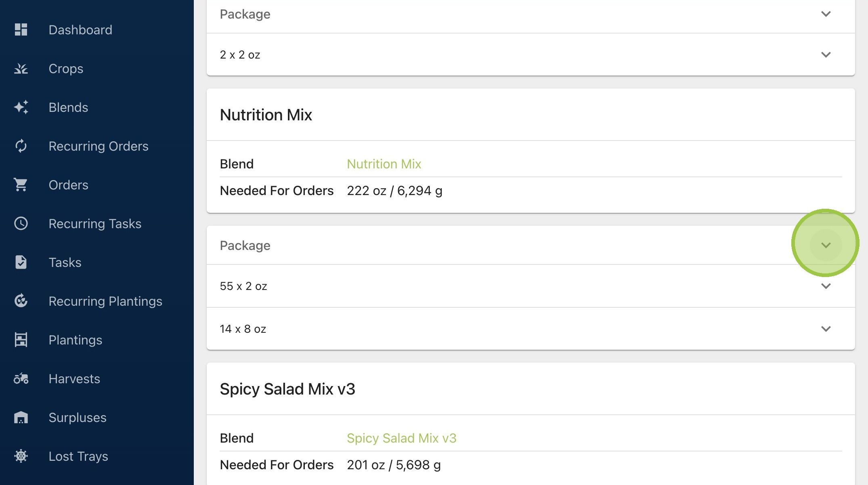Viewport: 868px width, 485px height.
Task: Click the Blends sparkle icon
Action: pyautogui.click(x=21, y=107)
